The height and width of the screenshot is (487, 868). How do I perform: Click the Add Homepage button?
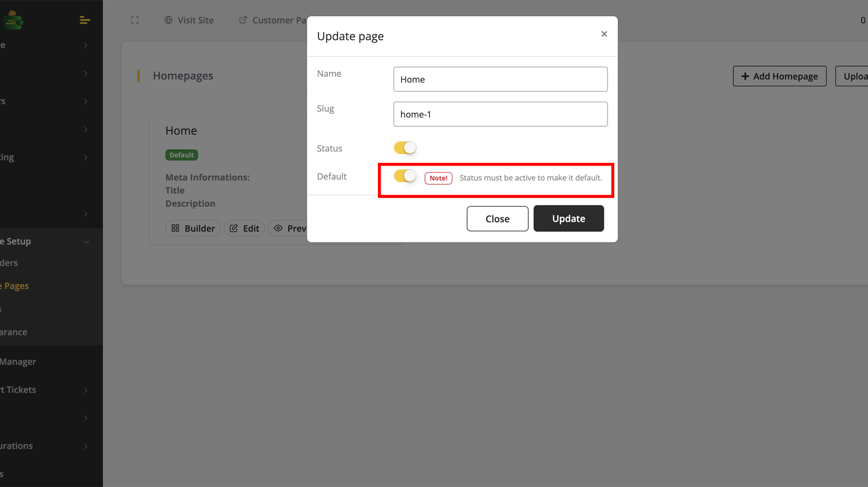click(x=779, y=76)
